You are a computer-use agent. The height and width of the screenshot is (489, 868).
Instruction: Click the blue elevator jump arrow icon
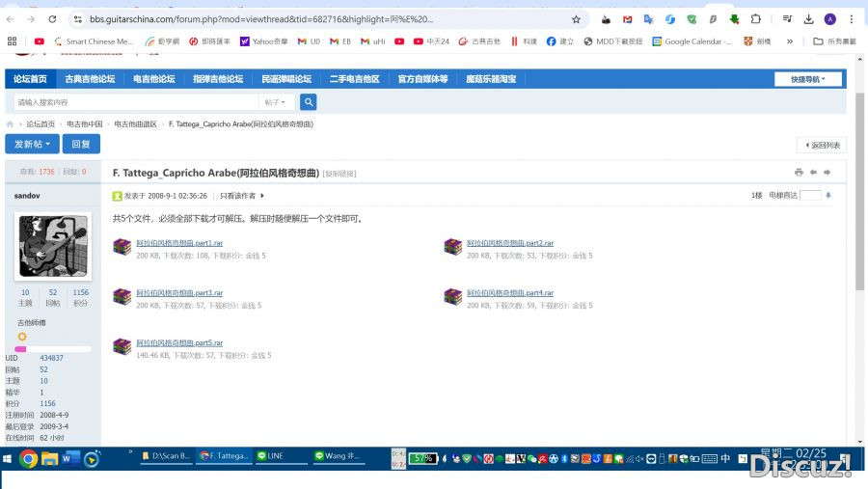coord(827,195)
